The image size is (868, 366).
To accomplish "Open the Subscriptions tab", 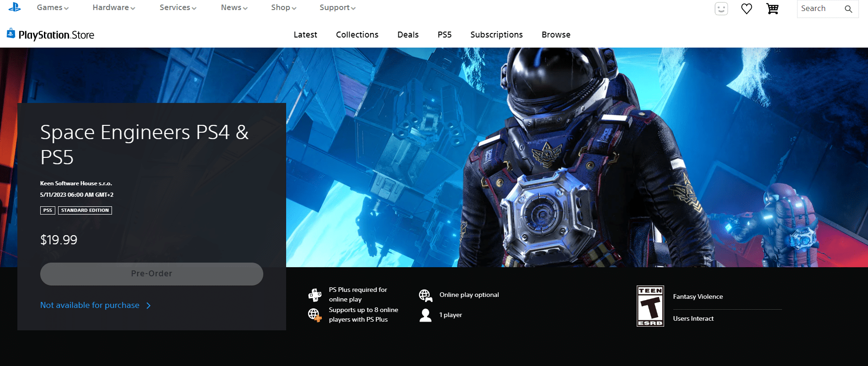I will coord(496,35).
